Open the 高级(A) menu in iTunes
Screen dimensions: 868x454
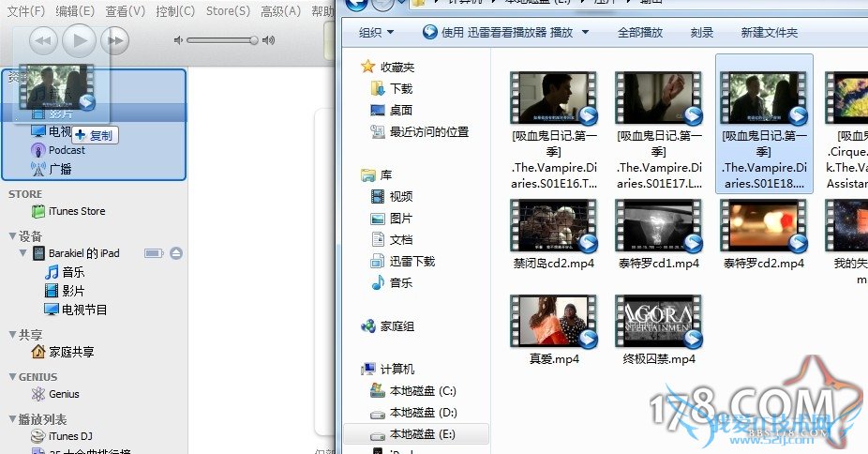(280, 10)
